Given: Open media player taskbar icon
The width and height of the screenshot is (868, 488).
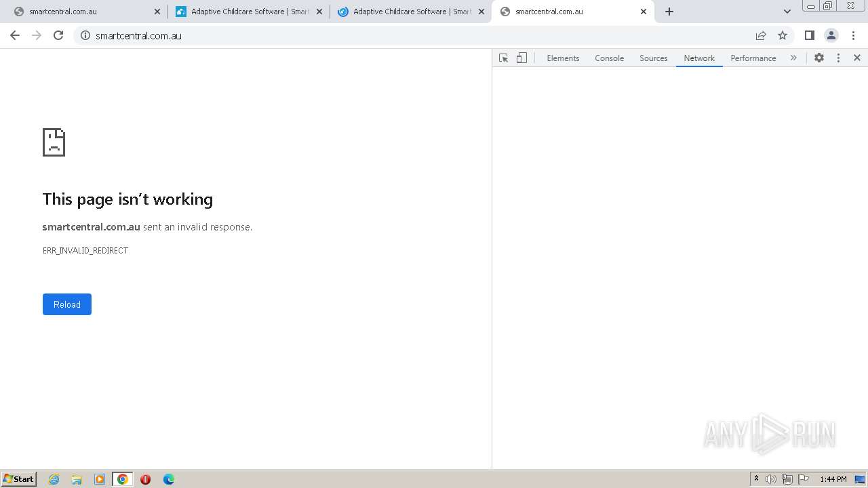Looking at the screenshot, I should pos(100,479).
